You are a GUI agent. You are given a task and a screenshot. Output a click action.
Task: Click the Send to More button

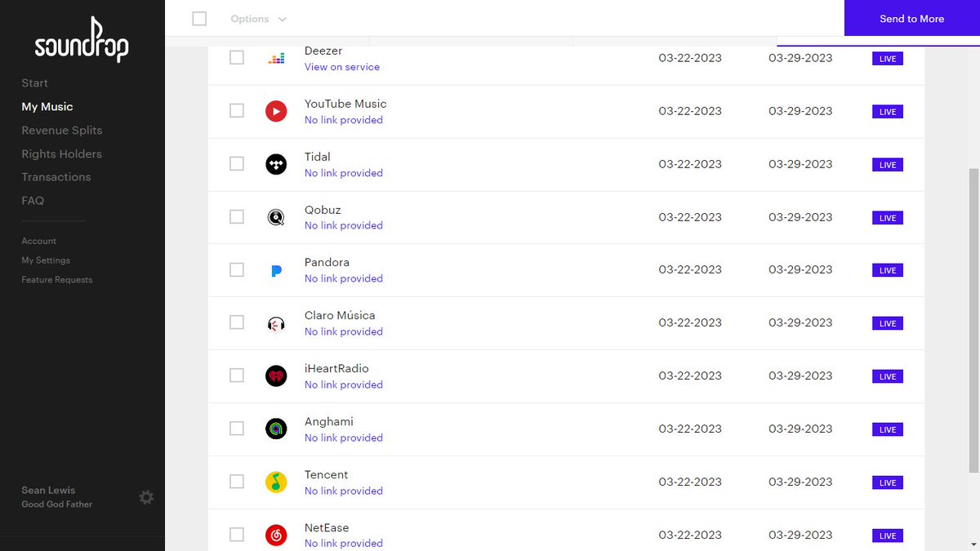(x=912, y=18)
